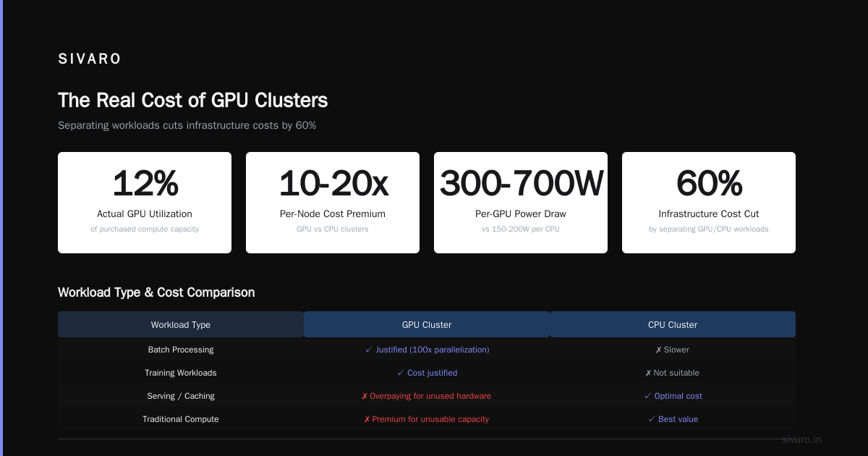Click caption by separating GPU/CPU workloads
The image size is (868, 456).
click(x=709, y=229)
